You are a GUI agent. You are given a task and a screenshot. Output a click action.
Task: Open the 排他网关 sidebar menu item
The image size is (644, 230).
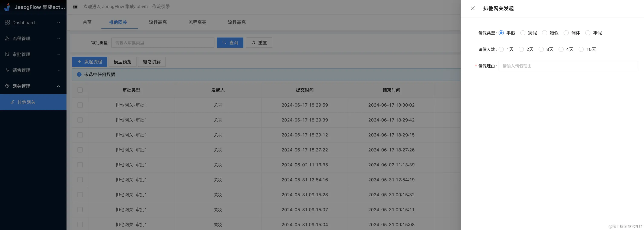coord(26,102)
